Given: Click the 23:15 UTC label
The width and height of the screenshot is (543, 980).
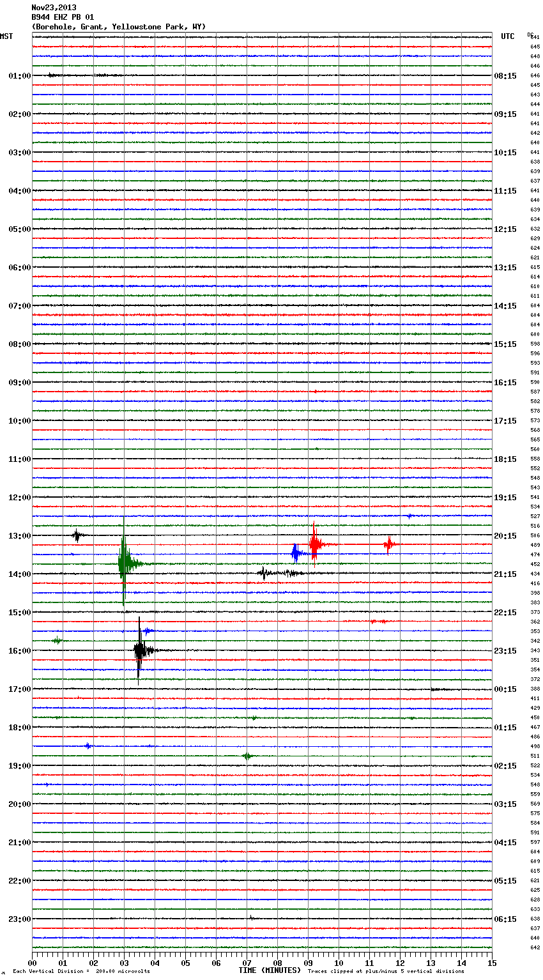Looking at the screenshot, I should click(505, 651).
